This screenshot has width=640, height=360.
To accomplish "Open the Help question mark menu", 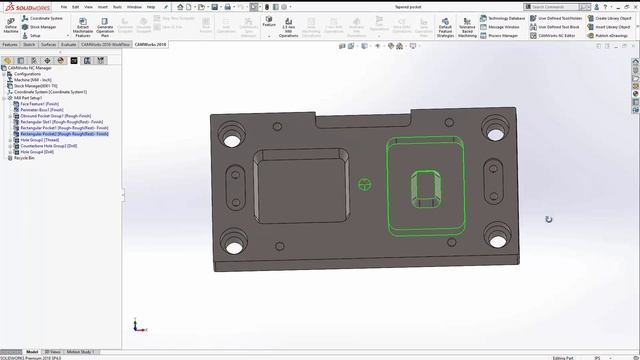I will [x=605, y=7].
